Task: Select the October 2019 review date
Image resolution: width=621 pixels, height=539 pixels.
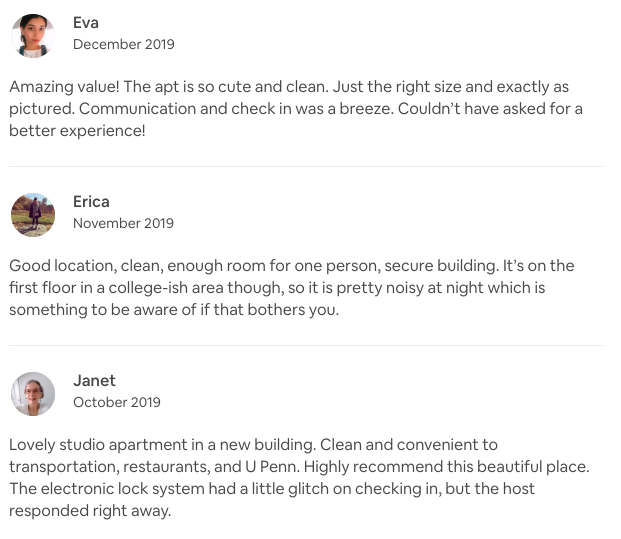Action: [x=117, y=402]
